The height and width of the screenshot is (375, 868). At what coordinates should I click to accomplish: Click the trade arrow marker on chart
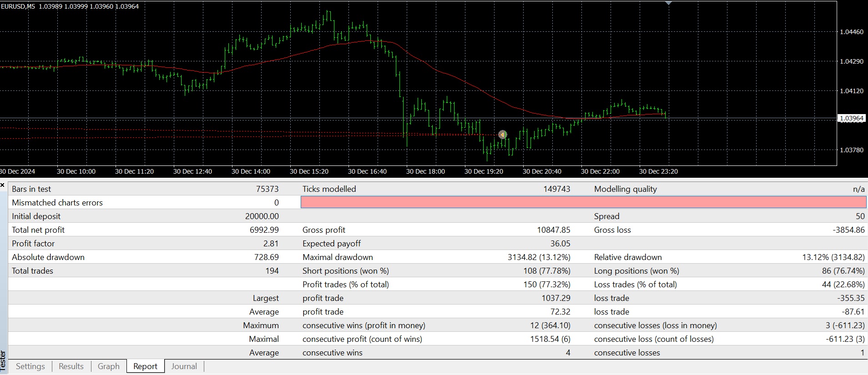(502, 135)
